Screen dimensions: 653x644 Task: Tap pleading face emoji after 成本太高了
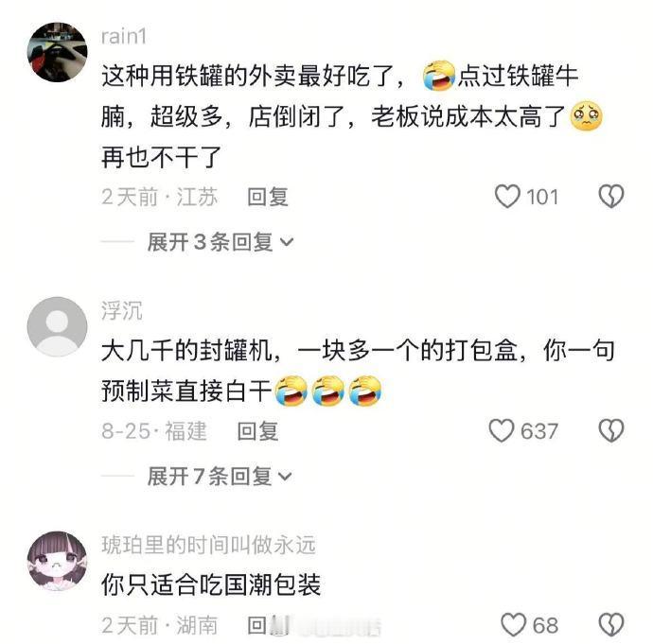[586, 116]
